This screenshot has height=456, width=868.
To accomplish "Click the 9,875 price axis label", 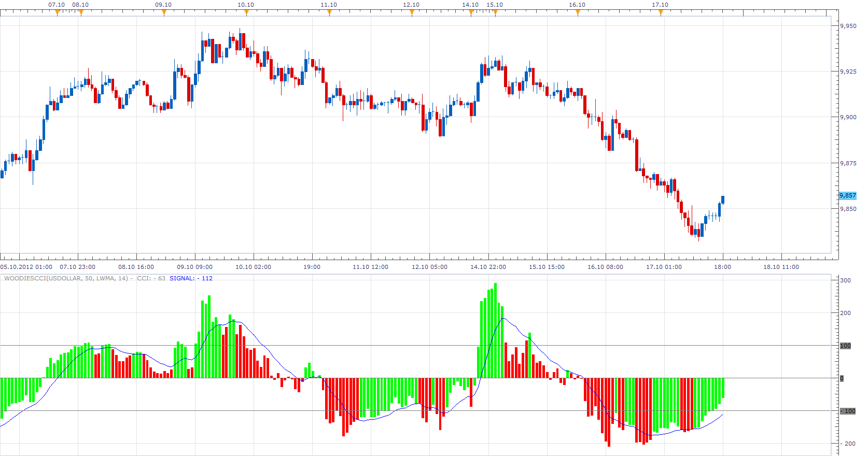I will tap(848, 163).
